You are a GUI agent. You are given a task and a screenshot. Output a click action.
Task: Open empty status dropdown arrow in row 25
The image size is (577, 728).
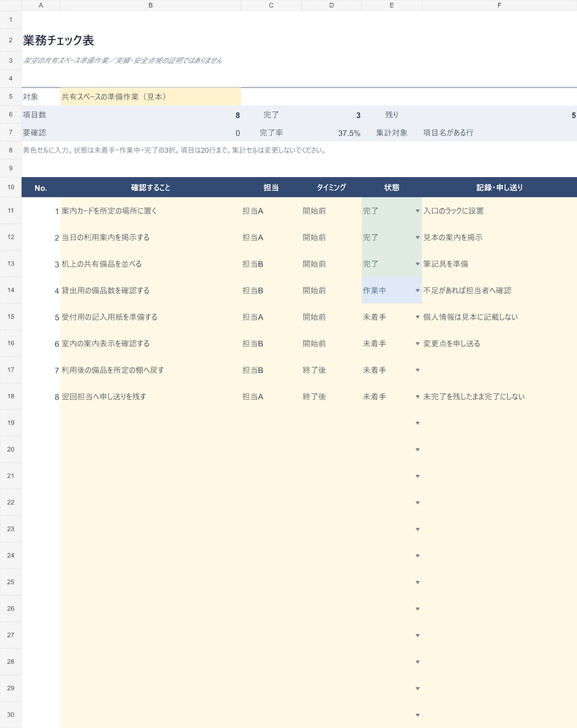pyautogui.click(x=418, y=582)
